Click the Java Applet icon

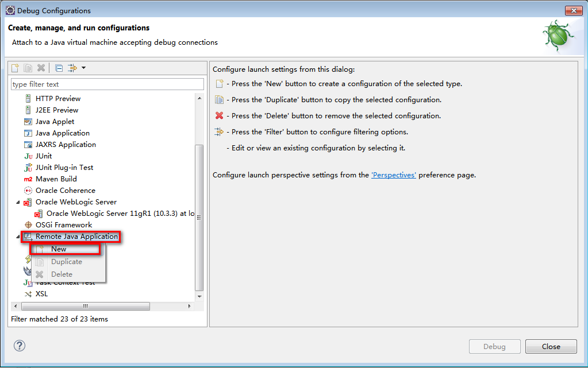[28, 122]
